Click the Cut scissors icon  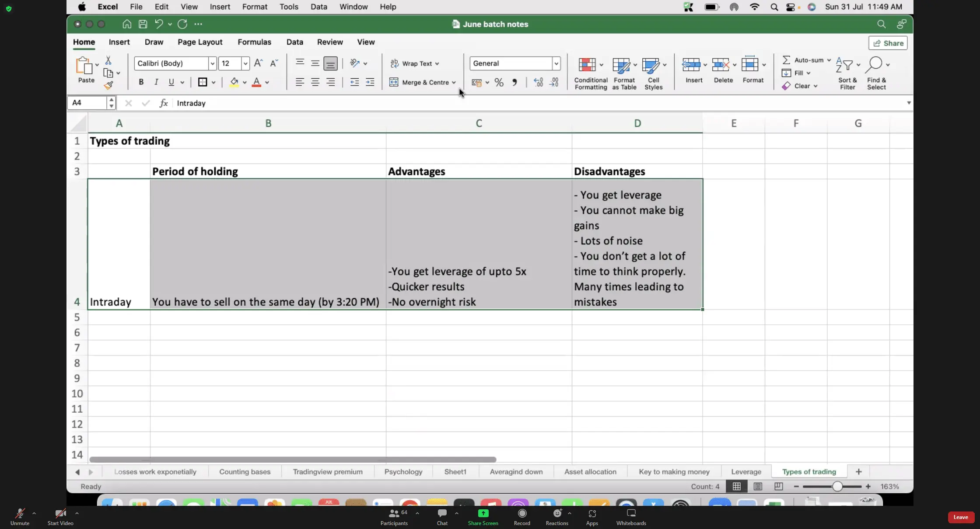tap(108, 60)
